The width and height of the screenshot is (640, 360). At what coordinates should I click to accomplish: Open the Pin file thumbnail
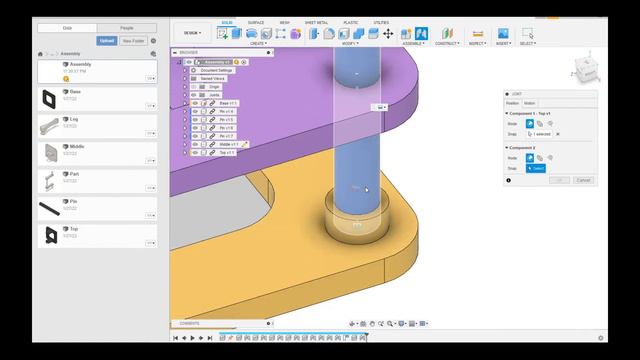pos(49,209)
